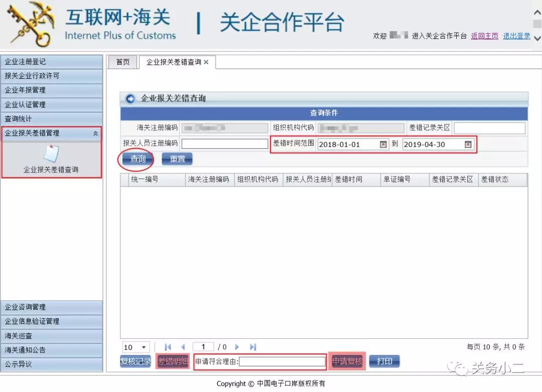Viewport: 542px width, 392px height.
Task: Go to next page with the arrow icon
Action: [237, 346]
